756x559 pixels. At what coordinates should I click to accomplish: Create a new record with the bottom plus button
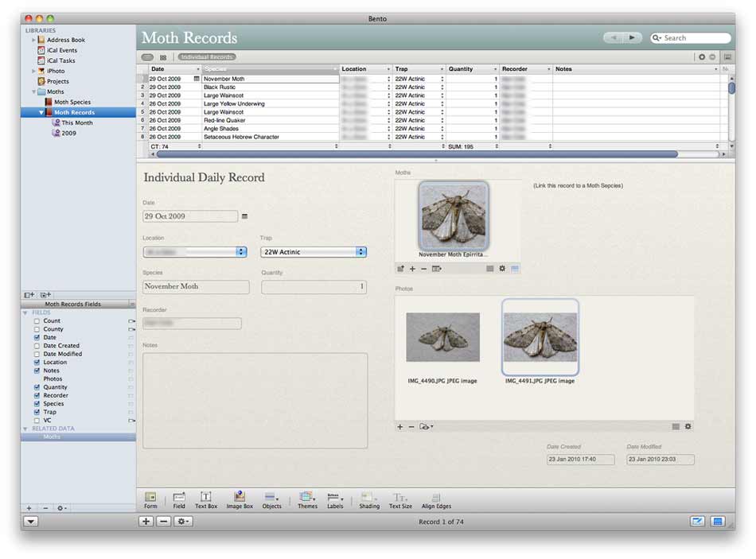(x=146, y=521)
